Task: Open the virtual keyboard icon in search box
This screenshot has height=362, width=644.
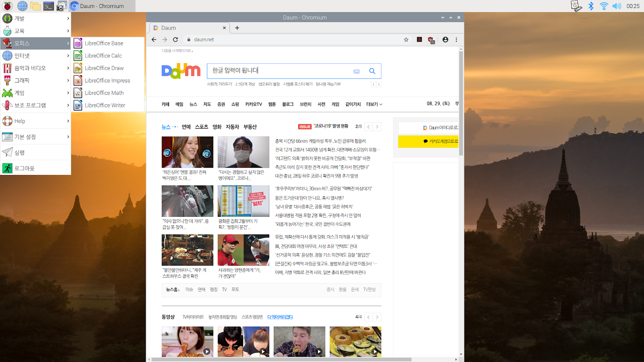Action: pyautogui.click(x=357, y=71)
